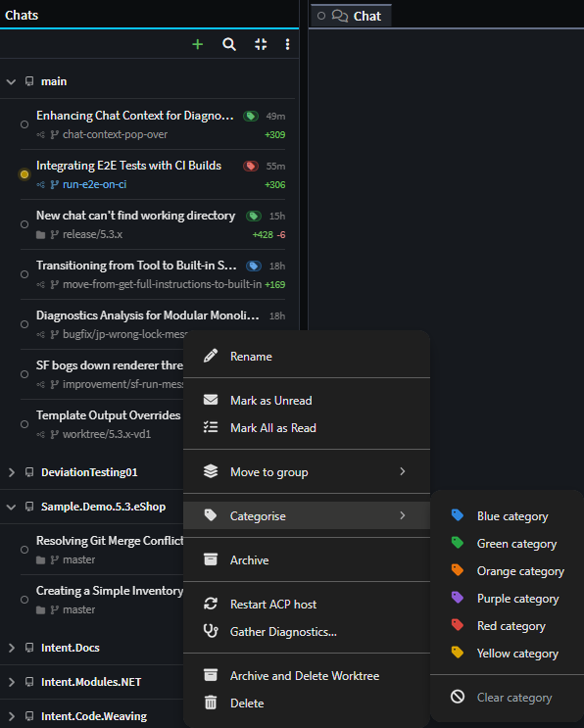Click status circle of SF bogs down renderer chat
The height and width of the screenshot is (728, 584).
[24, 374]
